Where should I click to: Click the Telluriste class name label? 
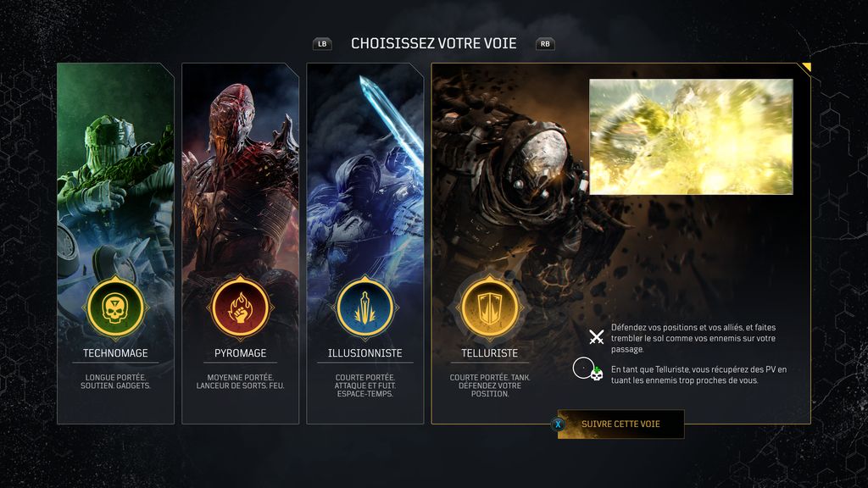(x=489, y=353)
